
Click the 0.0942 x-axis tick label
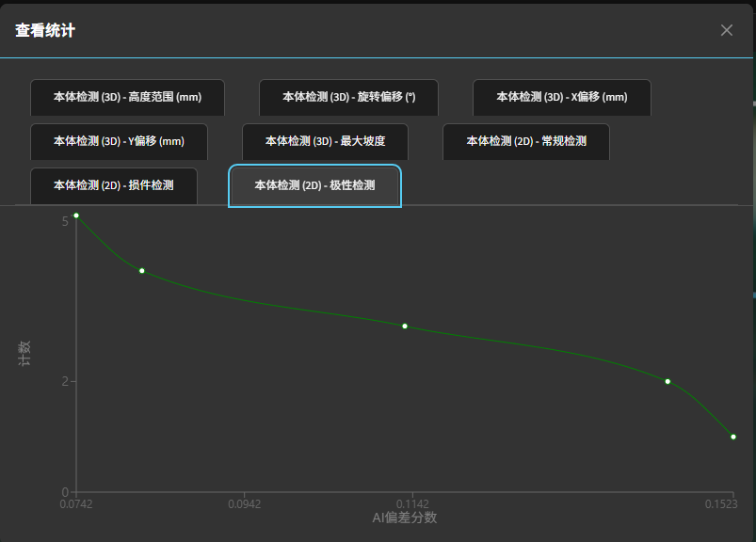245,504
